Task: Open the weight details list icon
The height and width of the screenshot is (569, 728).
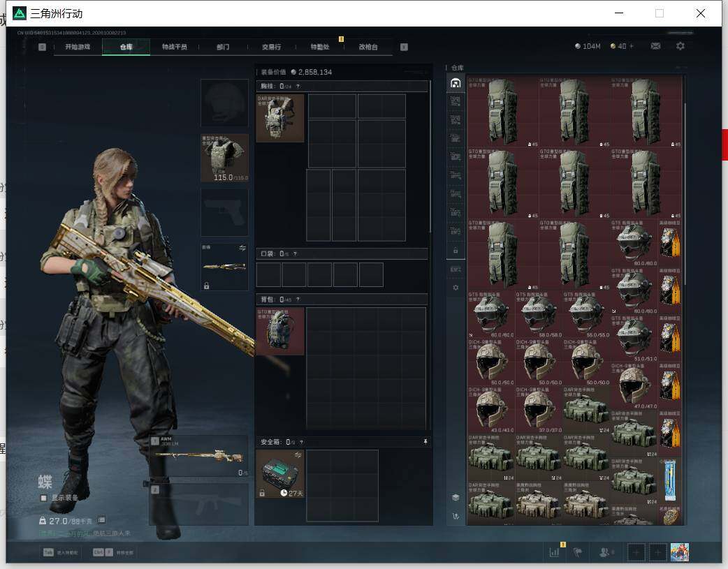Action: pyautogui.click(x=101, y=520)
